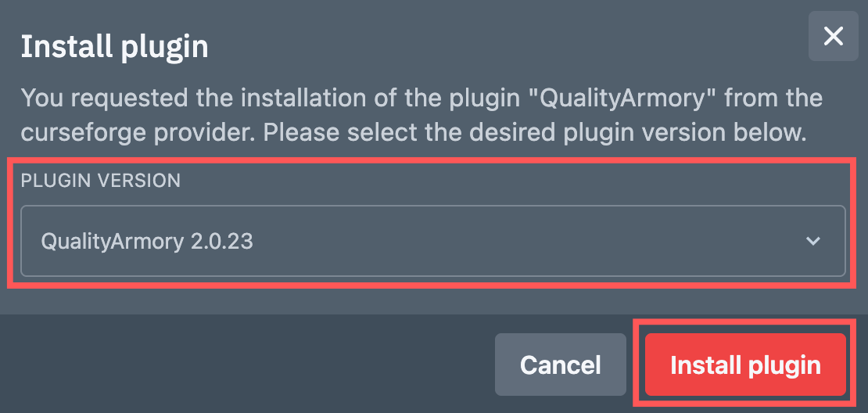Expand version list using the chevron arrow
The height and width of the screenshot is (413, 868).
(x=813, y=241)
